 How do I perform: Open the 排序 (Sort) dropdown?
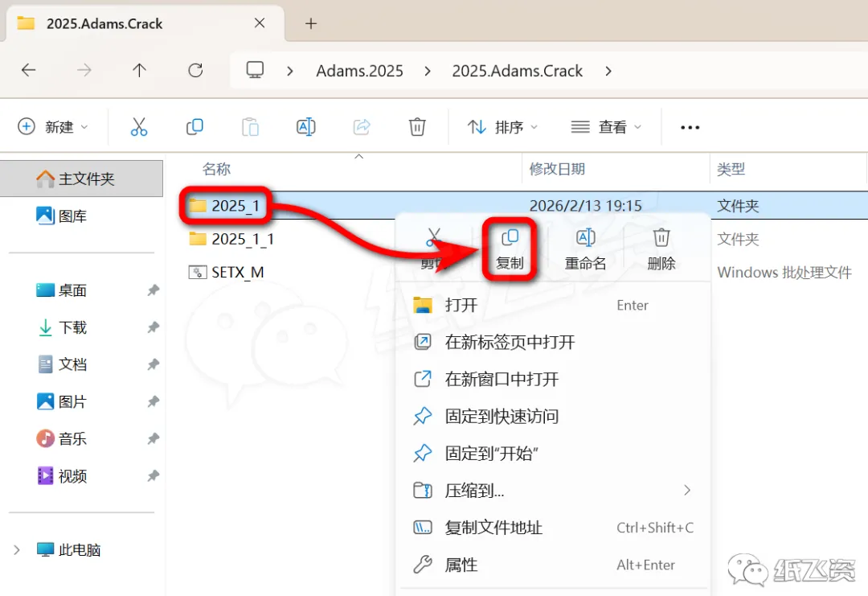click(x=502, y=127)
